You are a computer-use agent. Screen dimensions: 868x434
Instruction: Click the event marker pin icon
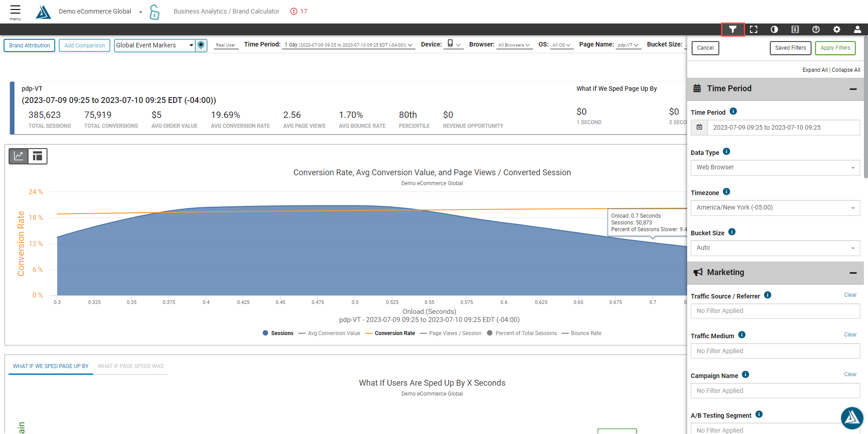pos(201,45)
